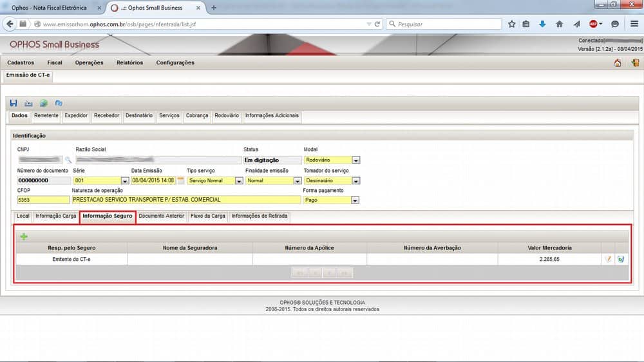Viewport: 644px width, 362px height.
Task: Log out using the exit door icon
Action: [x=636, y=63]
